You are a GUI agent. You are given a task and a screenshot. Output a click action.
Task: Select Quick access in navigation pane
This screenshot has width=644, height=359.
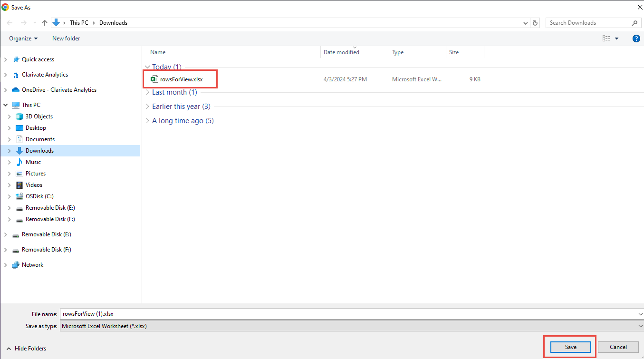(x=38, y=59)
